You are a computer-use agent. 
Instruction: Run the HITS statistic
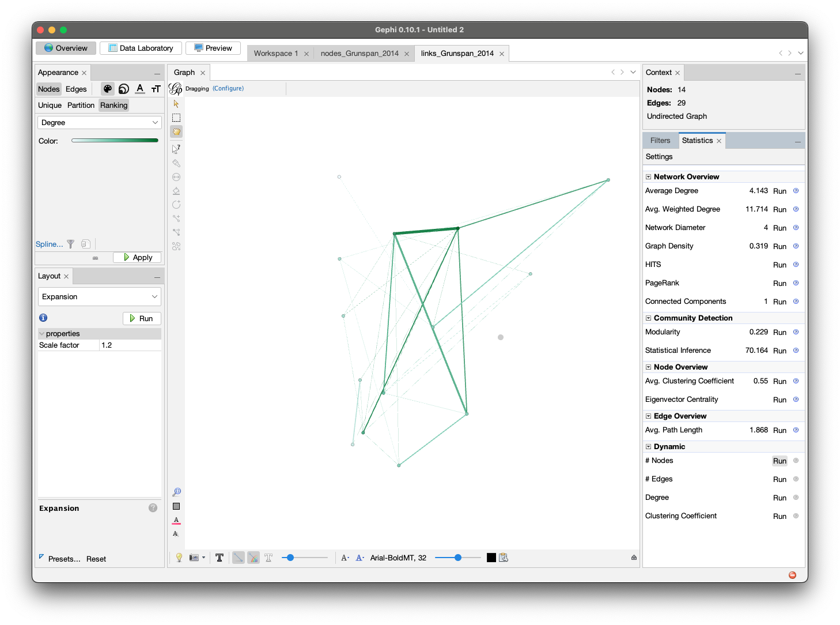780,265
